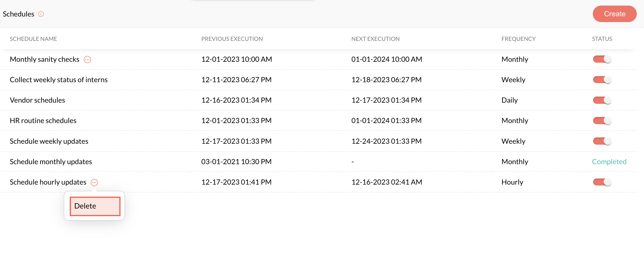Turn off the Schedule hourly updates toggle
644x280 pixels.
tap(602, 182)
